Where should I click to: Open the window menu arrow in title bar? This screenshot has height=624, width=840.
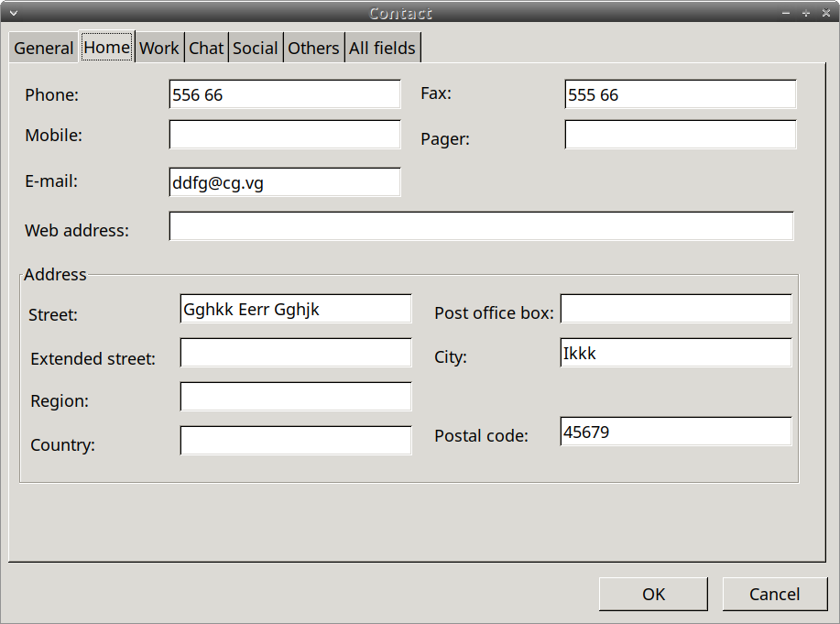point(14,13)
